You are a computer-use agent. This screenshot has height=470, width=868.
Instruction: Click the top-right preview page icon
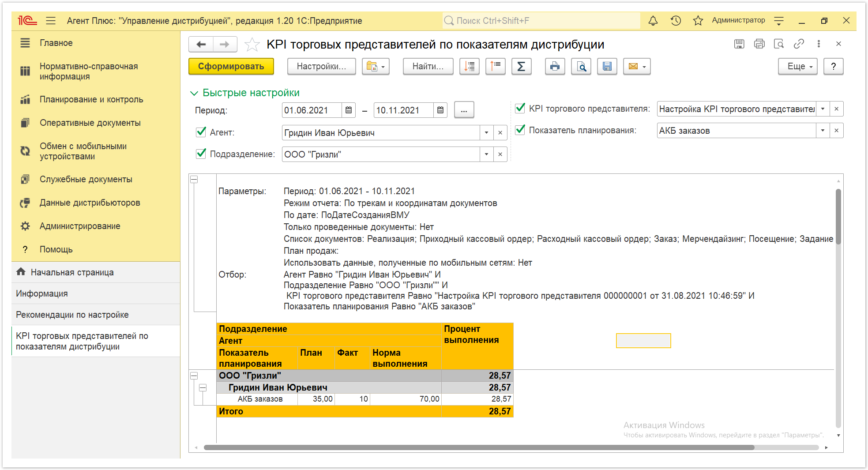tap(779, 44)
